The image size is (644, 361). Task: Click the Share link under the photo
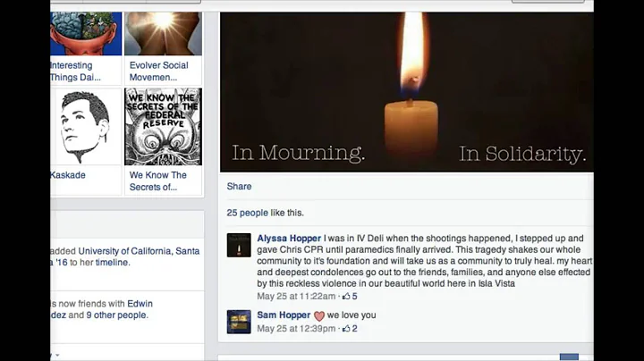coord(239,186)
